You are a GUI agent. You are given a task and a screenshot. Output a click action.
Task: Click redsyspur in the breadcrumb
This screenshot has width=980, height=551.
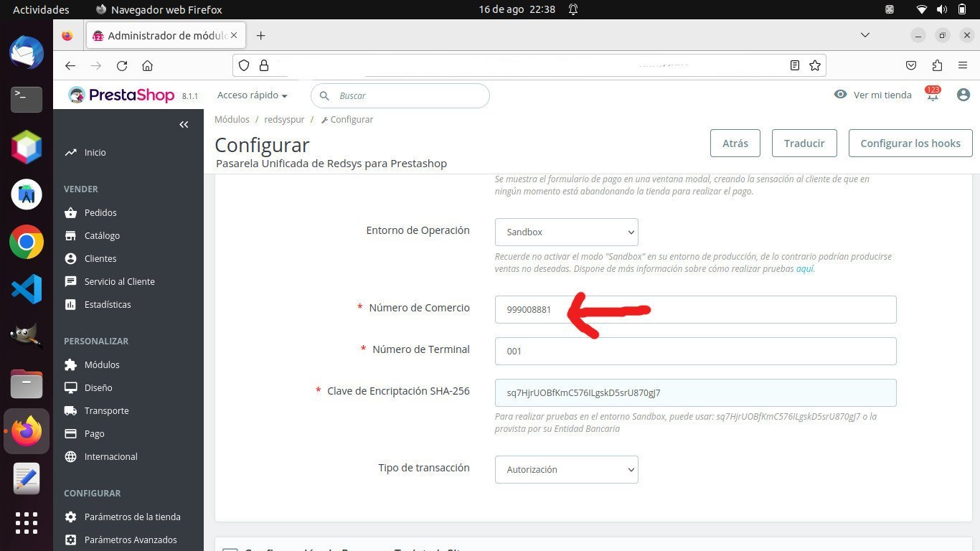(x=284, y=119)
